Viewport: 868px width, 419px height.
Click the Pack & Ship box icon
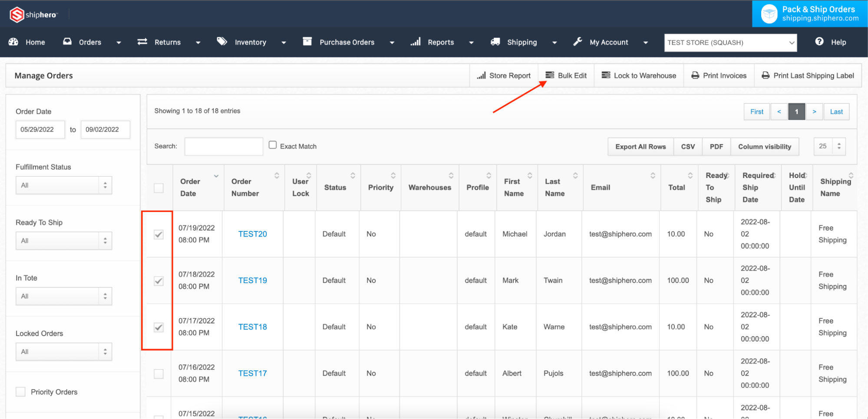click(769, 14)
